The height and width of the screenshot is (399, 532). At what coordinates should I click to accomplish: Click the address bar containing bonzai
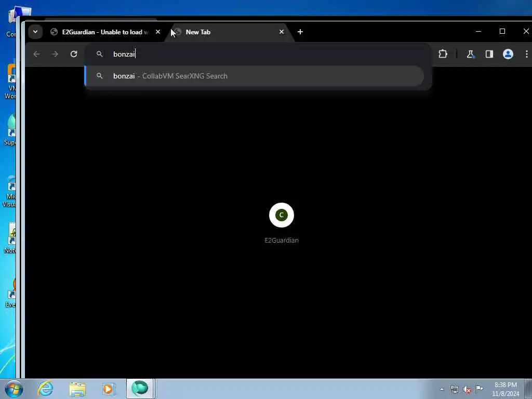(x=258, y=54)
